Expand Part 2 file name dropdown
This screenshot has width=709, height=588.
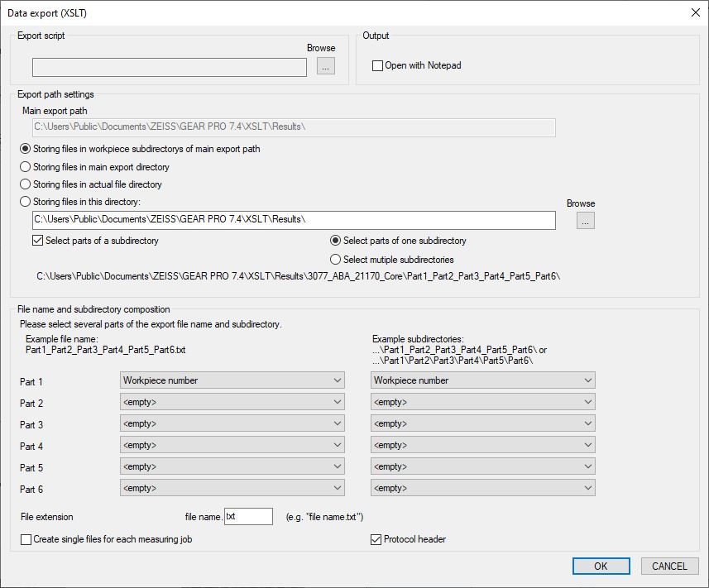tap(232, 403)
